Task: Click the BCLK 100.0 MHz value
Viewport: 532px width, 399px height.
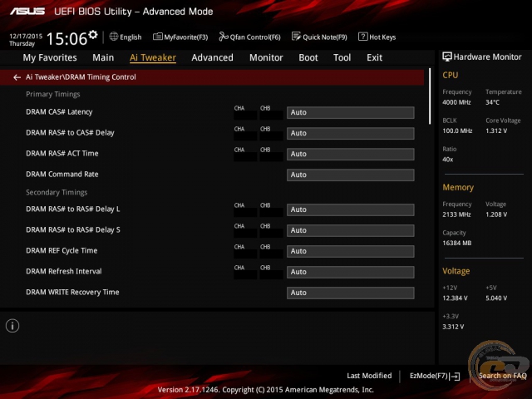Action: click(457, 131)
